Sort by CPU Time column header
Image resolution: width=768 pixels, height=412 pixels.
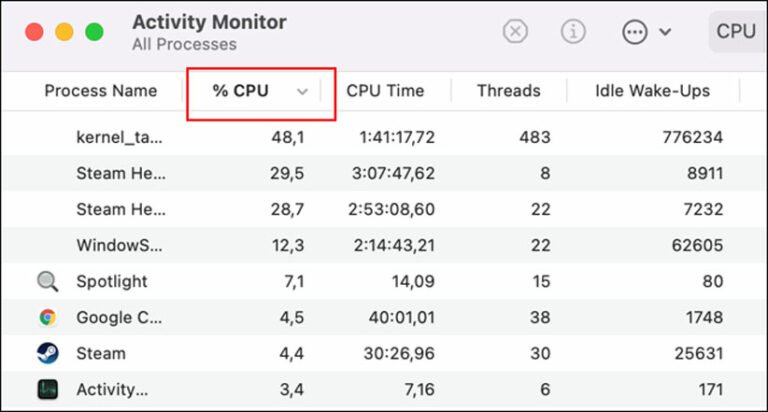(385, 91)
